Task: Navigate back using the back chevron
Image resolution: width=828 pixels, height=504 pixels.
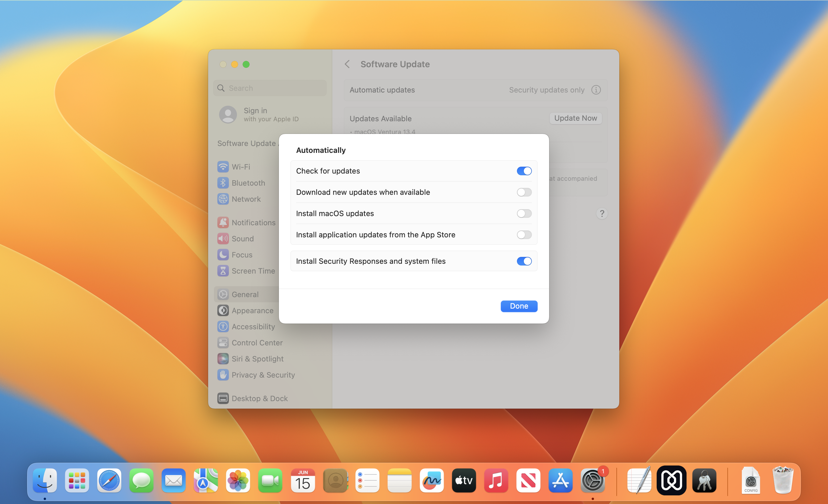Action: (348, 64)
